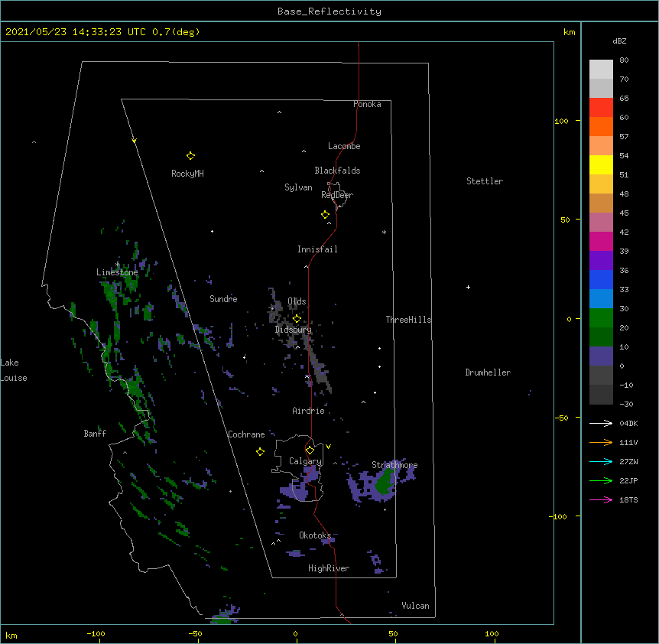Click the Cochrane label

pos(246,434)
